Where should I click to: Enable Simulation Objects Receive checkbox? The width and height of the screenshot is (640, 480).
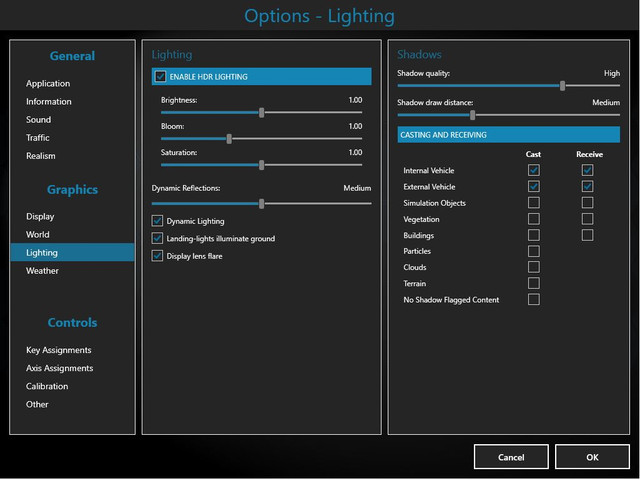coord(587,202)
